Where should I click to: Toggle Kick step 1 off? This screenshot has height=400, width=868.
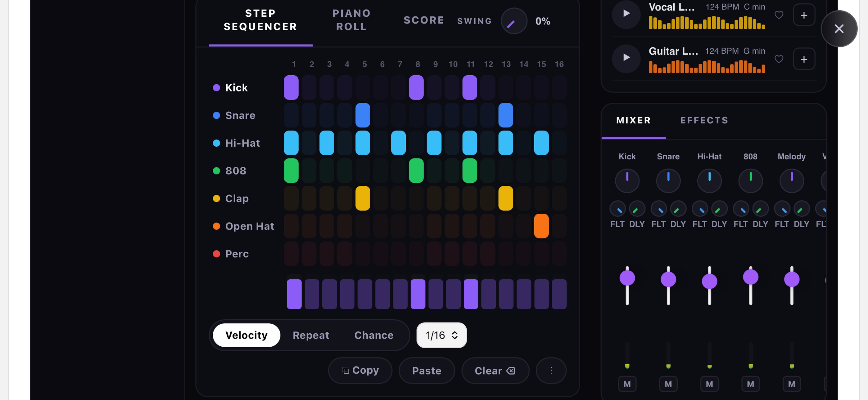point(291,87)
